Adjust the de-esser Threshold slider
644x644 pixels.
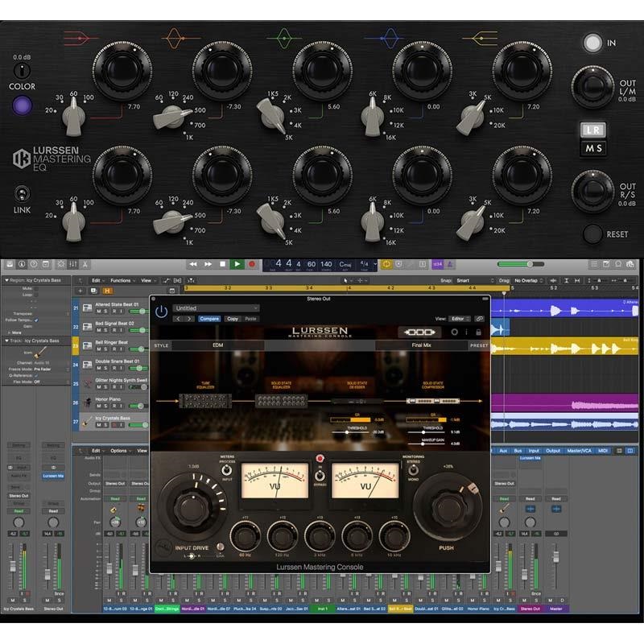(350, 432)
